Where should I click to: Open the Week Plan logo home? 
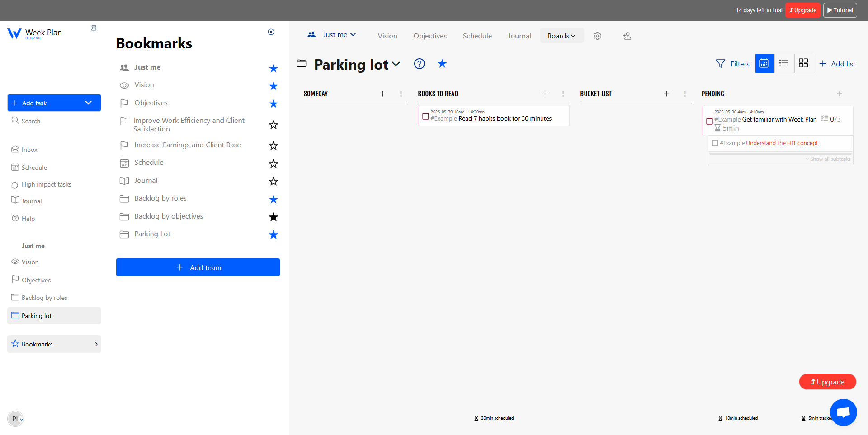pyautogui.click(x=34, y=33)
